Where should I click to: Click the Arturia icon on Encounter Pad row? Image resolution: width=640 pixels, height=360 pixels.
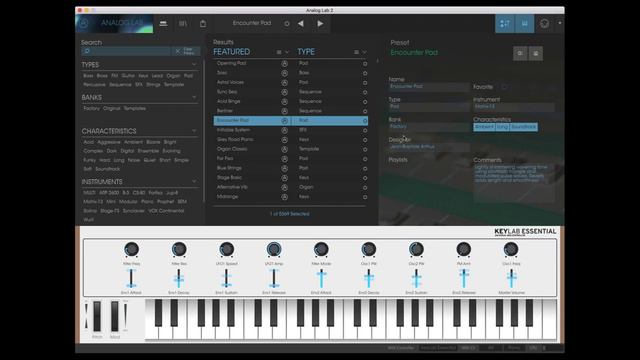[x=284, y=121]
